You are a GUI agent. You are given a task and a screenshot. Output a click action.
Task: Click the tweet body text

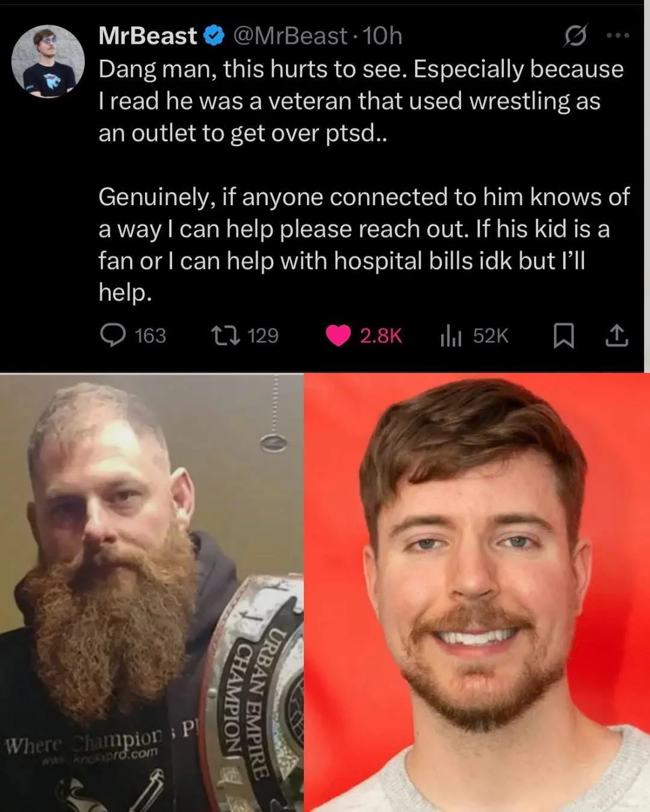[364, 180]
